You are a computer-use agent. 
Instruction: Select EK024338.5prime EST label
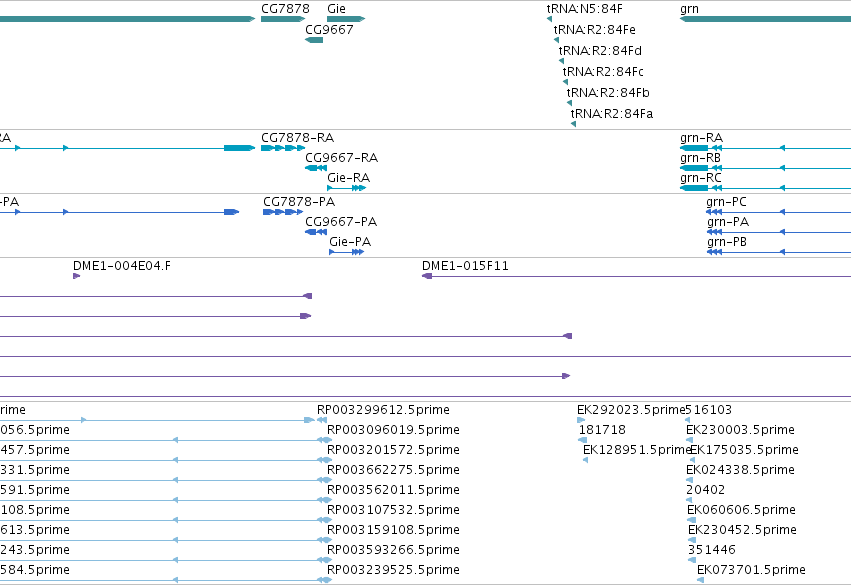(740, 470)
